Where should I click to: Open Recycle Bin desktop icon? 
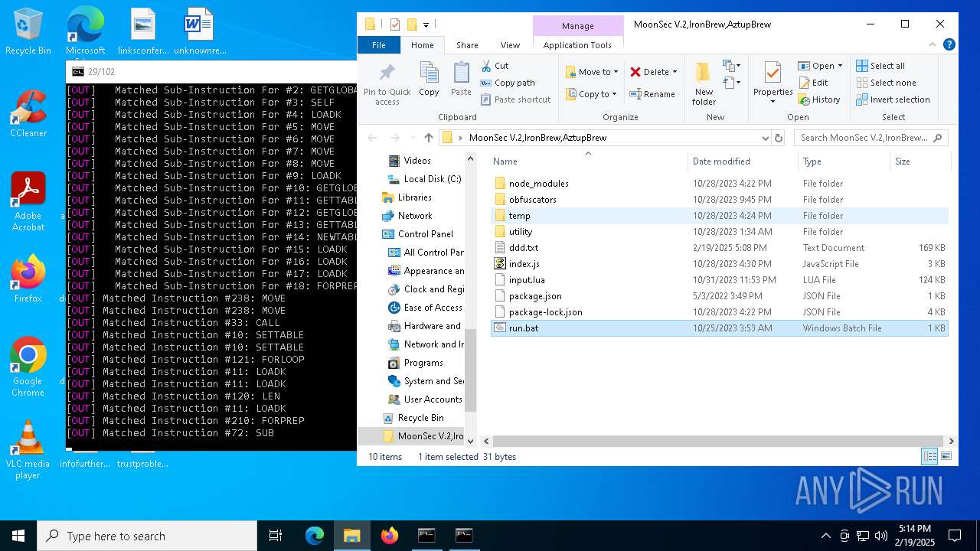28,32
